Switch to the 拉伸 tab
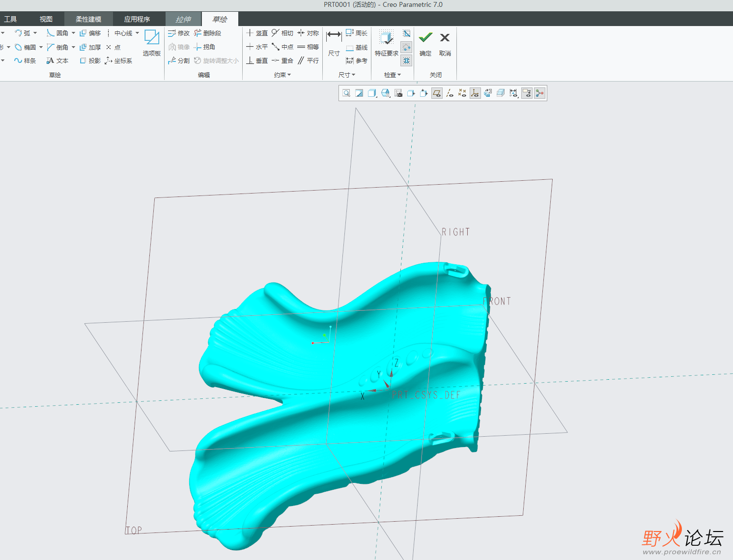 pyautogui.click(x=183, y=19)
